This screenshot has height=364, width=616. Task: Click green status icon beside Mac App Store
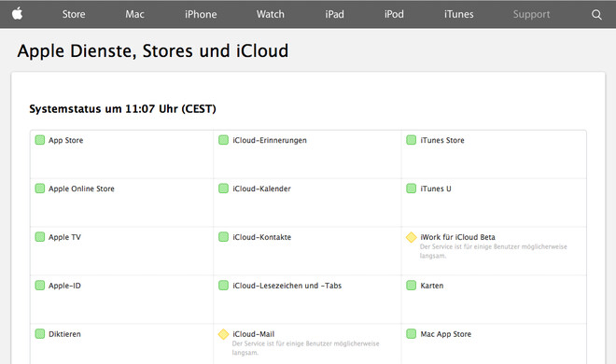pyautogui.click(x=411, y=334)
